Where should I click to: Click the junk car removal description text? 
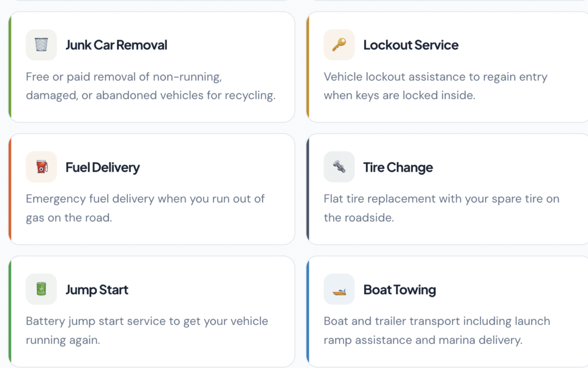(150, 86)
